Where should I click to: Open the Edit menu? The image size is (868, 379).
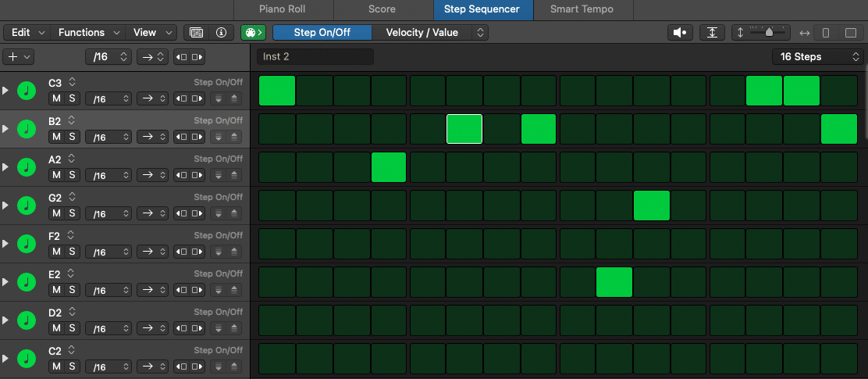27,33
